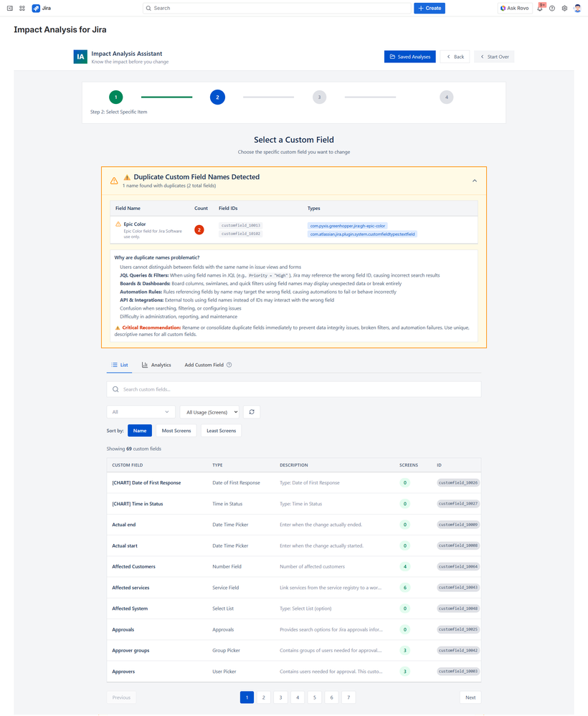This screenshot has height=716, width=588.
Task: Click the Start Over button
Action: (493, 56)
